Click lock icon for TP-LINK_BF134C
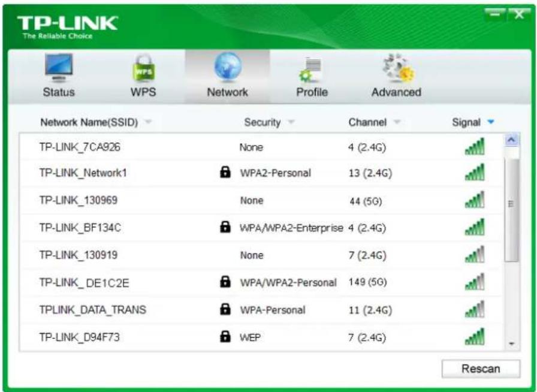 click(225, 227)
